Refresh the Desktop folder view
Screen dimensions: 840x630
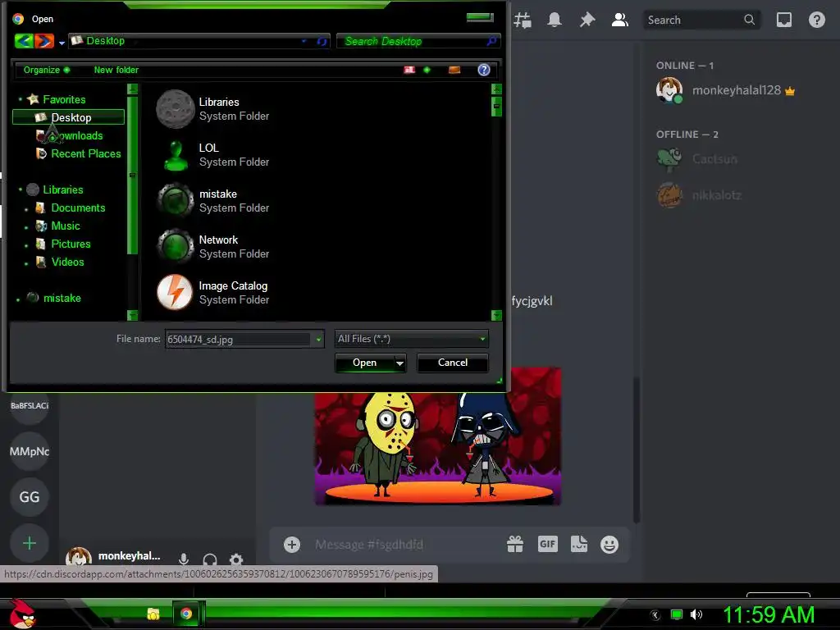[322, 41]
